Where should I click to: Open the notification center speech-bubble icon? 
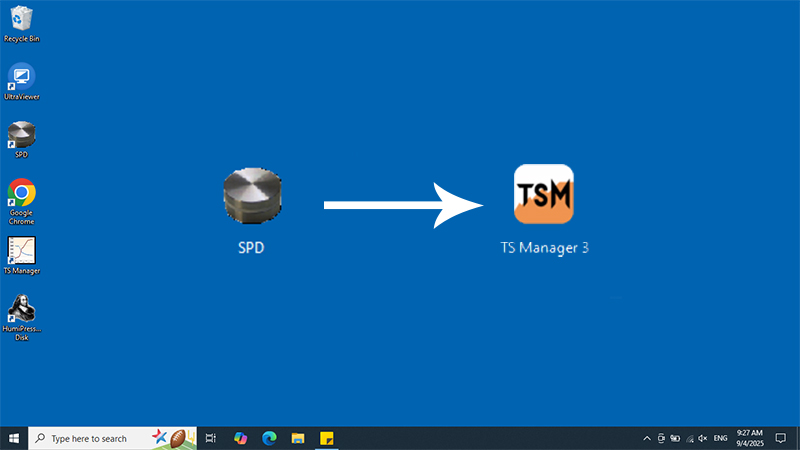click(x=781, y=438)
